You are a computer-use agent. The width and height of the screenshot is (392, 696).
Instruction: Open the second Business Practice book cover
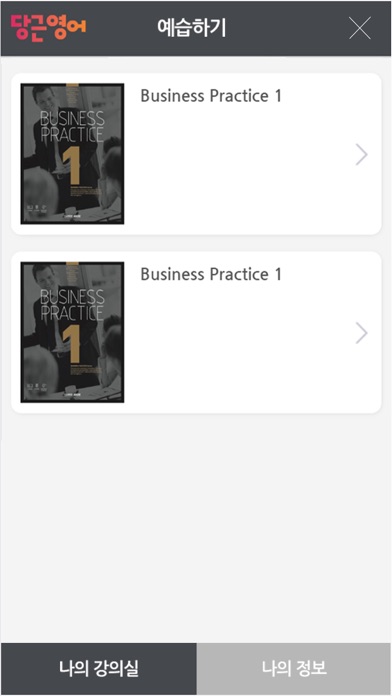72,332
